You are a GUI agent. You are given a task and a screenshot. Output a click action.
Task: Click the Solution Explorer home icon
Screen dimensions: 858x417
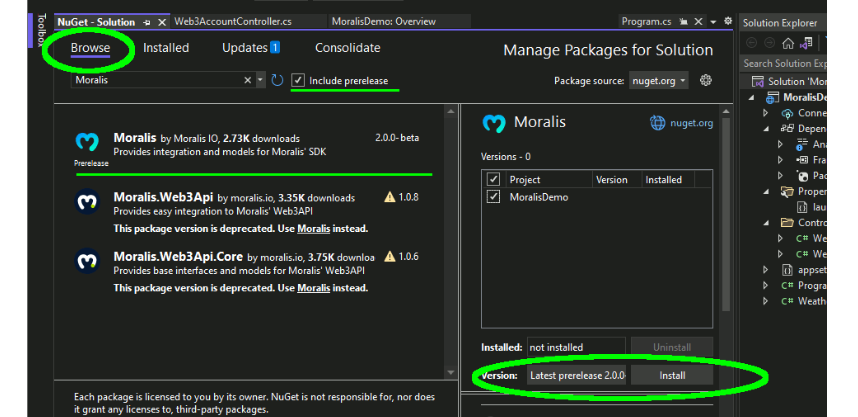pos(788,43)
